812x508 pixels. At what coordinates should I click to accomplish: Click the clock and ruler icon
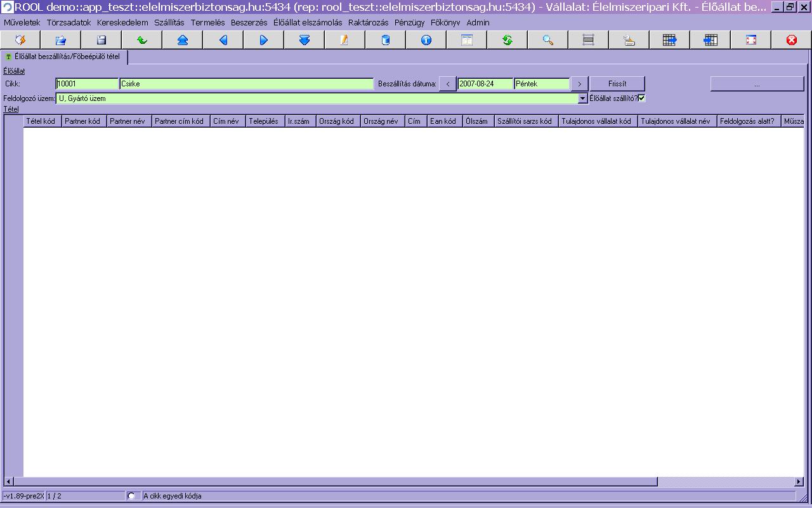click(629, 40)
